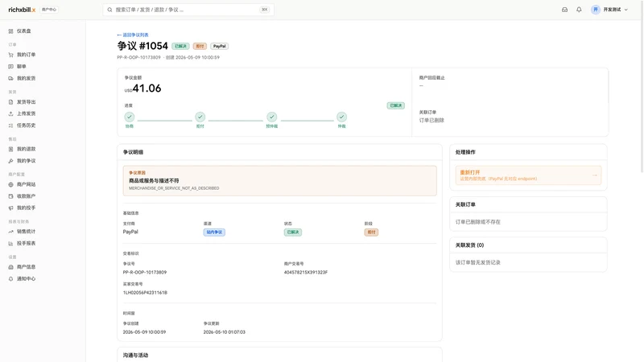Click the 重新打开 reopen button

pos(528,175)
